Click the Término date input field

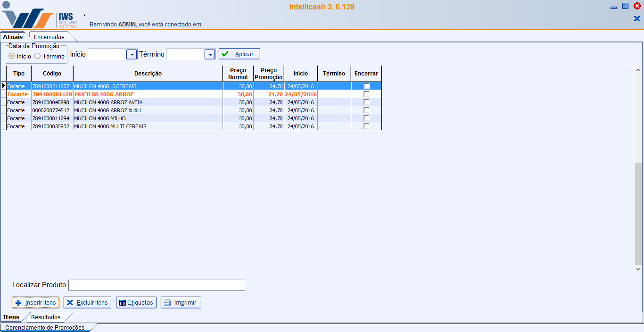pos(185,54)
